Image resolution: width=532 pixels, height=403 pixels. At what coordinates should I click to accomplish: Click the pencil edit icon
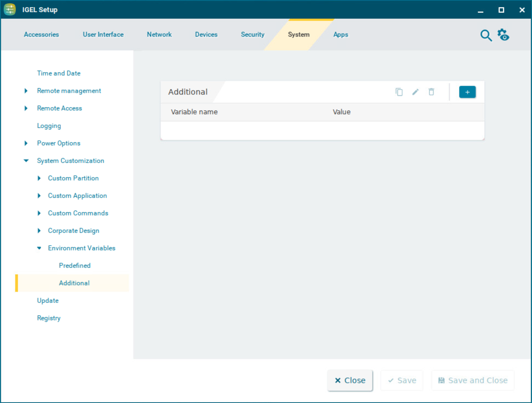(x=415, y=92)
